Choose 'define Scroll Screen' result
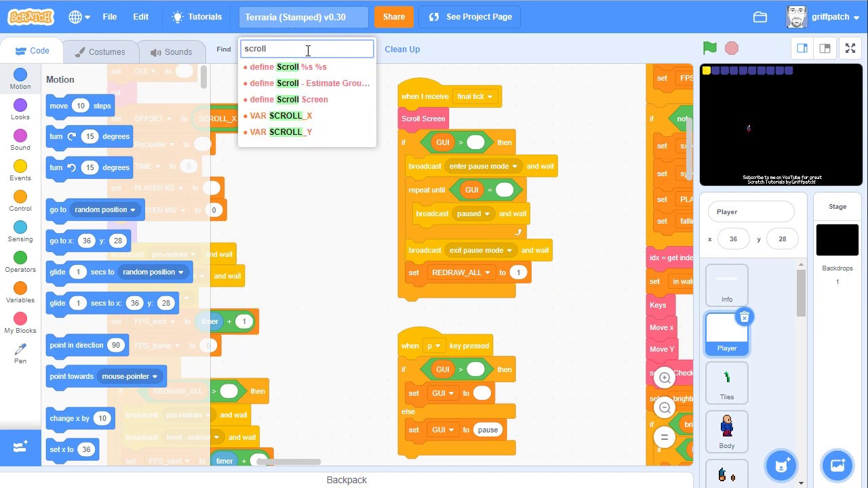The image size is (868, 488). tap(307, 100)
